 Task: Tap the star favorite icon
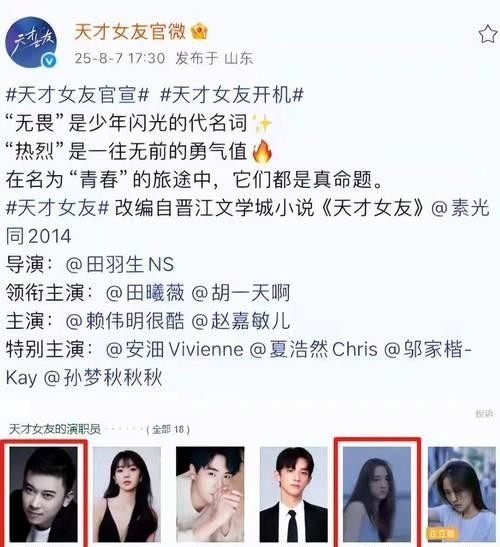488,34
